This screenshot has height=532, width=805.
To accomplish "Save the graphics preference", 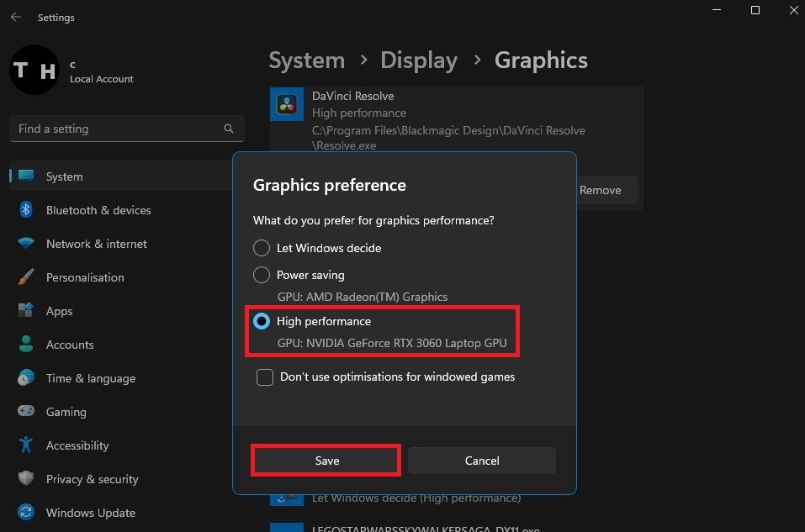I will point(326,461).
